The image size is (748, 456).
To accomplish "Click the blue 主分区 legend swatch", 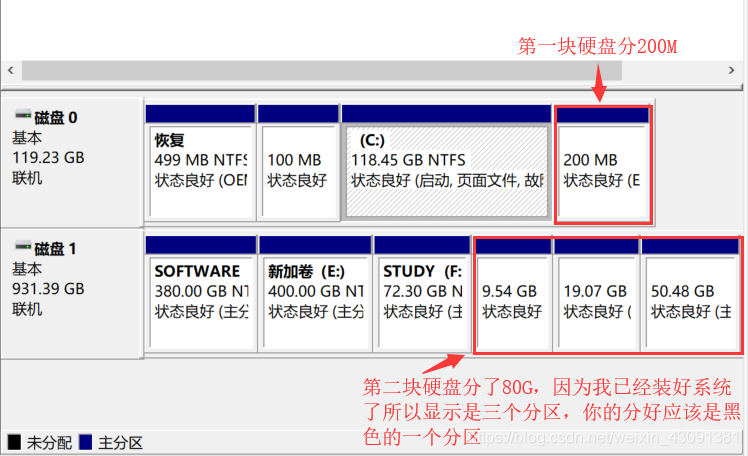I will (85, 442).
